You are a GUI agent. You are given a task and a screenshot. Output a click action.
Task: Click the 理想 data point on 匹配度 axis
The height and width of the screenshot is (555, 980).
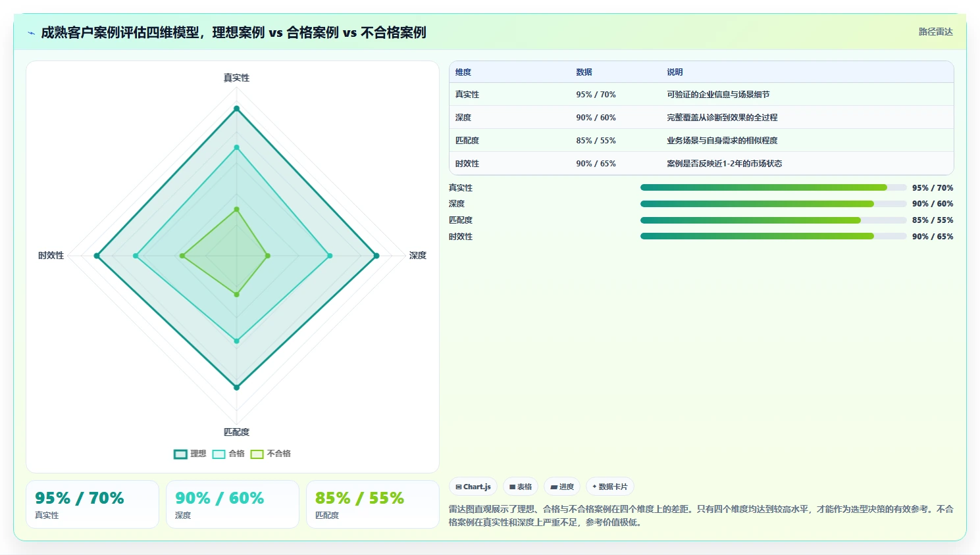pos(236,387)
